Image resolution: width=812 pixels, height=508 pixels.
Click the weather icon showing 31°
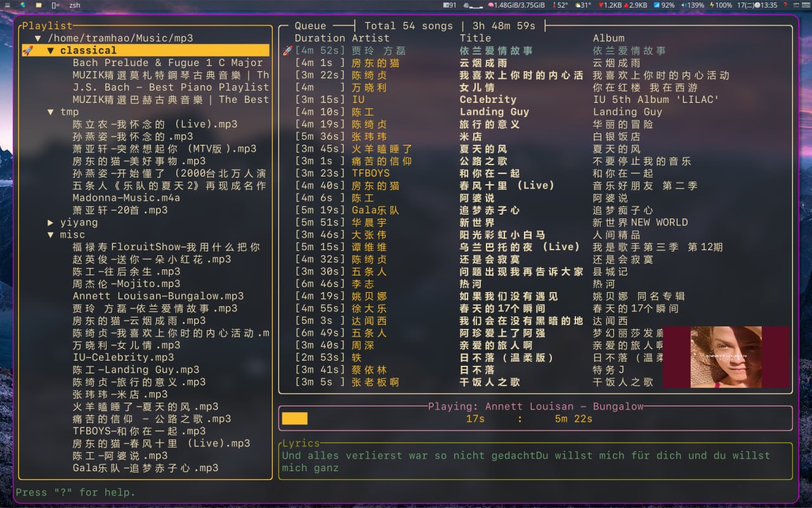(577, 5)
